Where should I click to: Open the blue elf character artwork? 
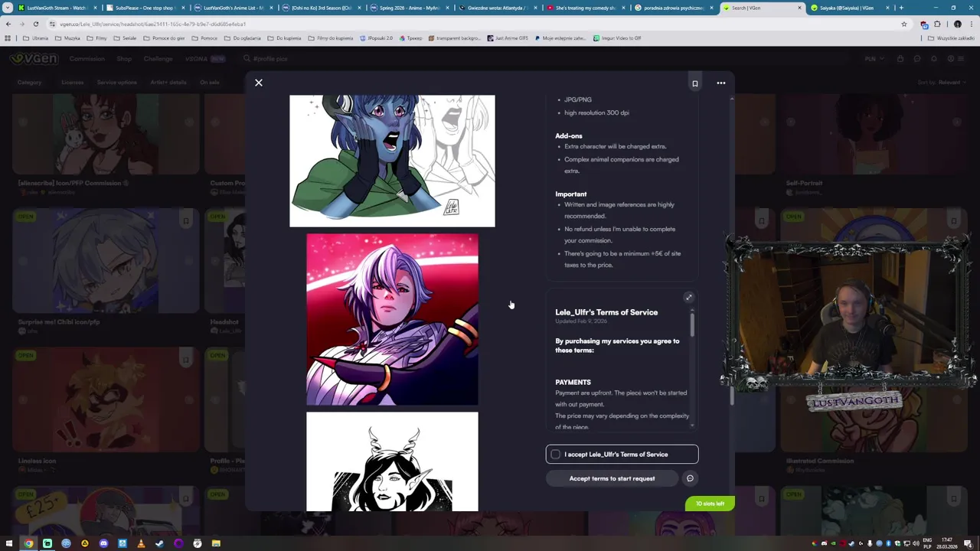pyautogui.click(x=392, y=161)
